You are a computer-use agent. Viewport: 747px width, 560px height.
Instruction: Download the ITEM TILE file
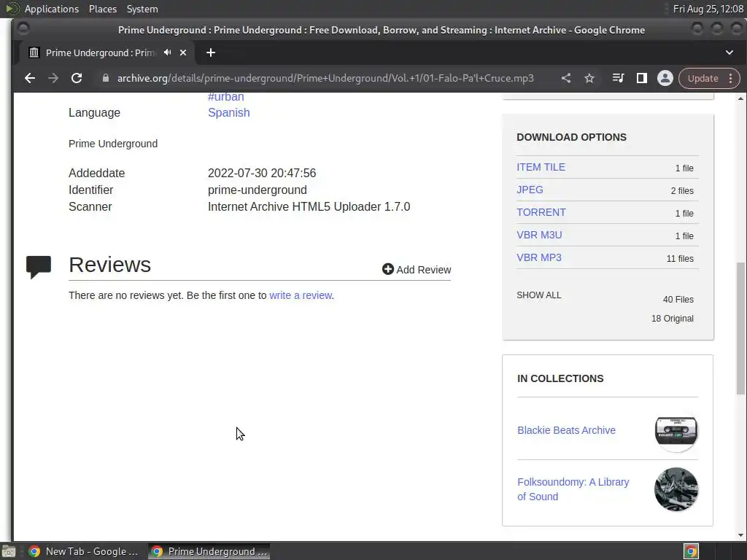point(541,167)
